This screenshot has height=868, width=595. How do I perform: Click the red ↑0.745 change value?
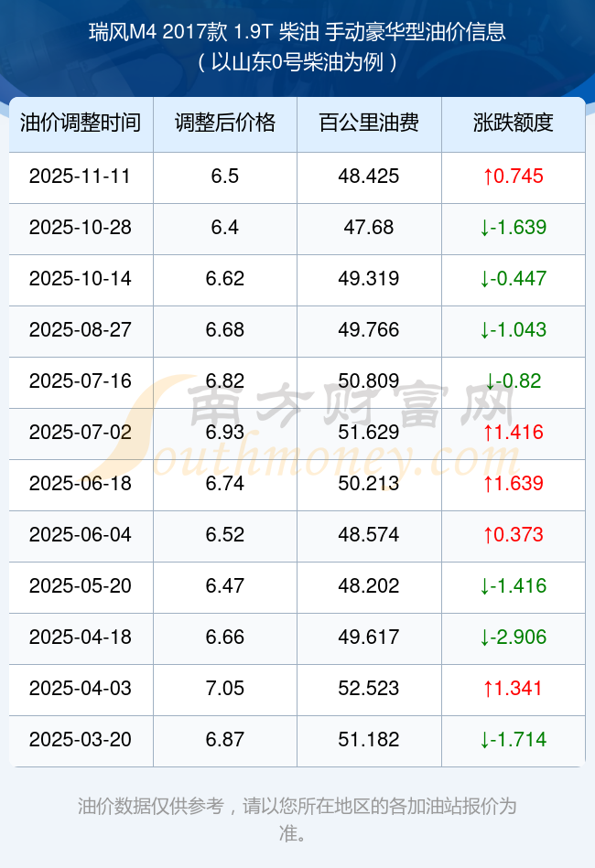[x=513, y=177]
